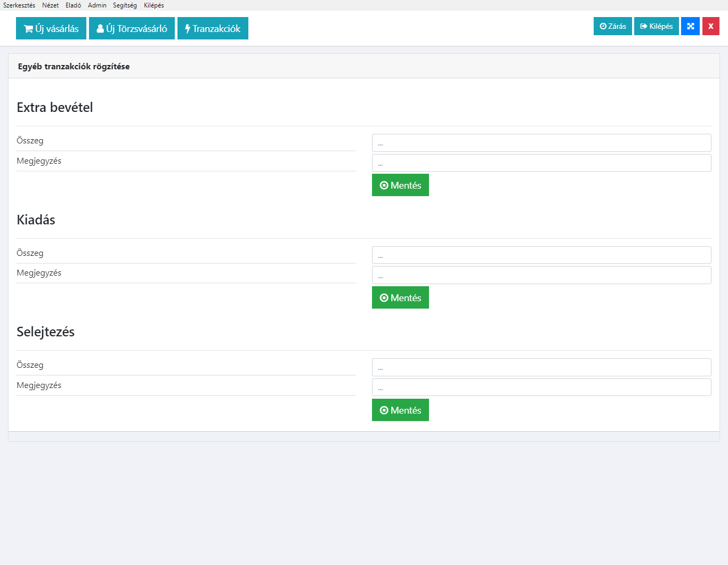Screen dimensions: 728x565
Task: Open Tranzakciók with the lightning icon
Action: click(x=213, y=29)
